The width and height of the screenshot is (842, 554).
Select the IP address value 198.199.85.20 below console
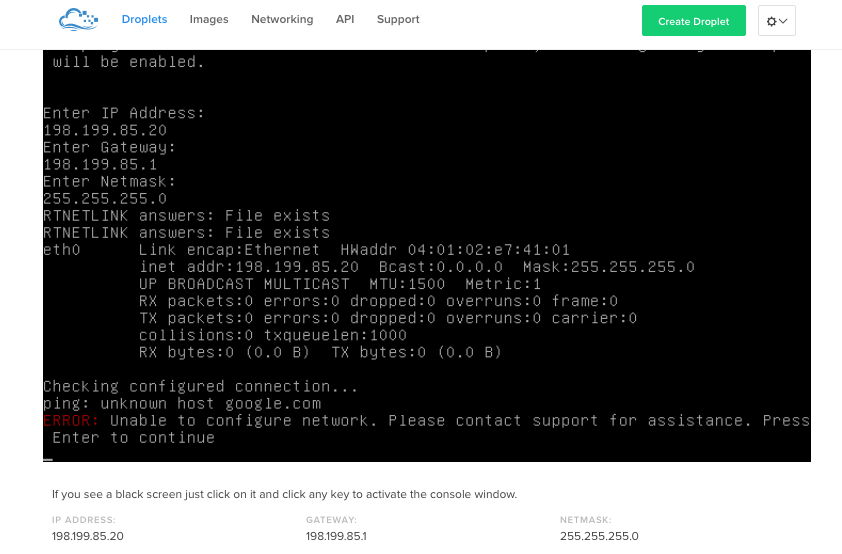(88, 536)
